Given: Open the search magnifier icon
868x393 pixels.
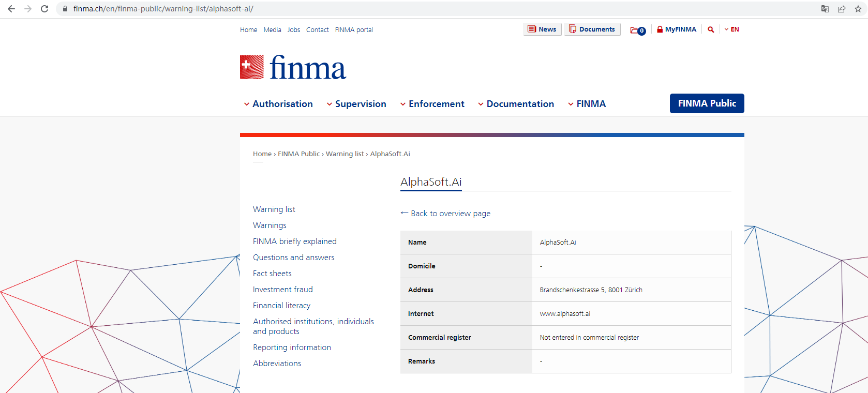Looking at the screenshot, I should [x=711, y=29].
